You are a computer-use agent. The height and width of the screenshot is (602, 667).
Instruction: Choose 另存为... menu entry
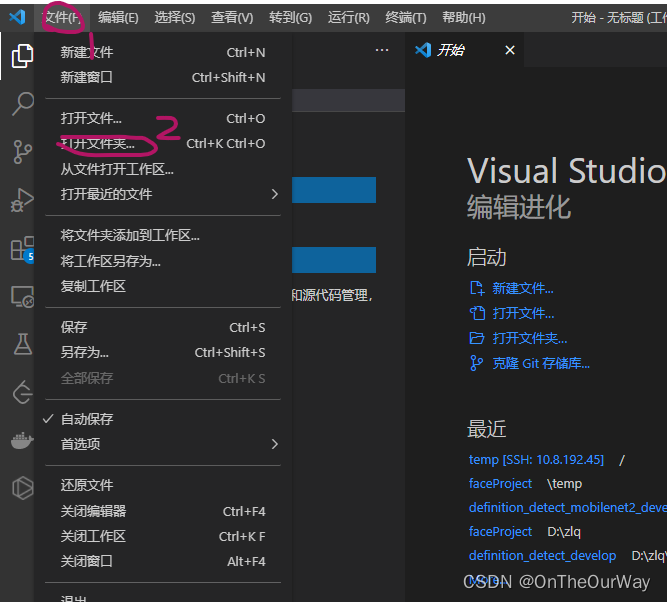click(163, 352)
